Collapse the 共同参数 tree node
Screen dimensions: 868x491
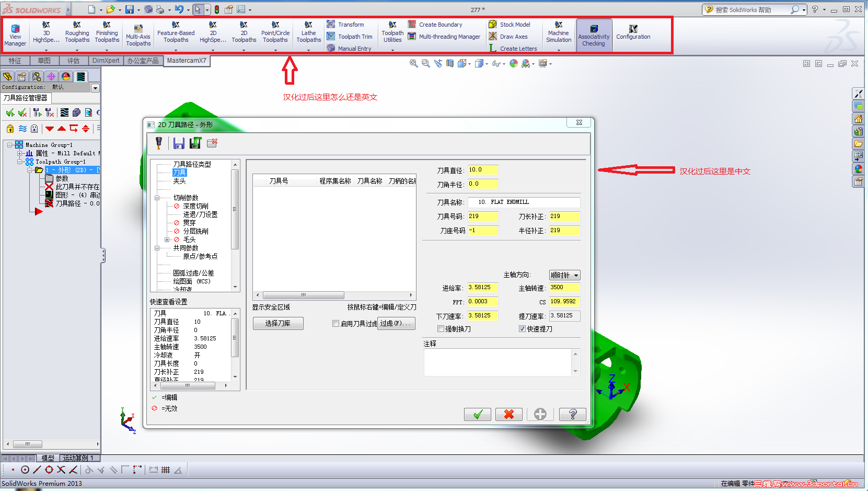[x=157, y=248]
